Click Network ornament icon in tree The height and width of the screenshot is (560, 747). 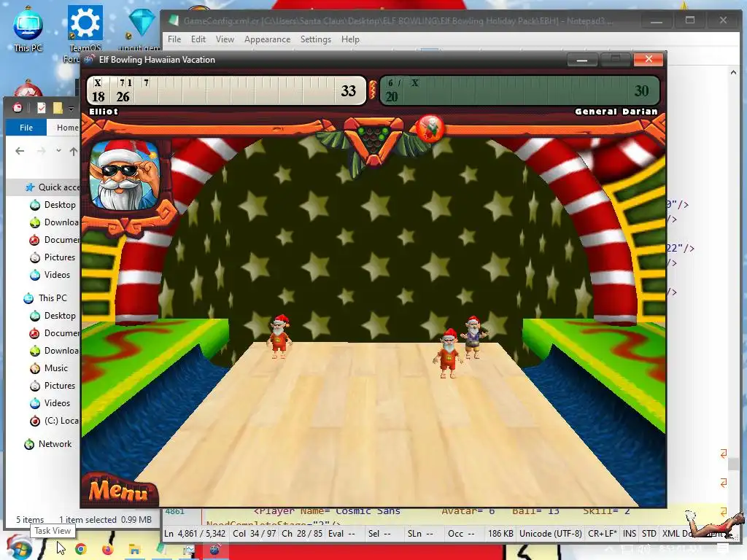click(29, 444)
